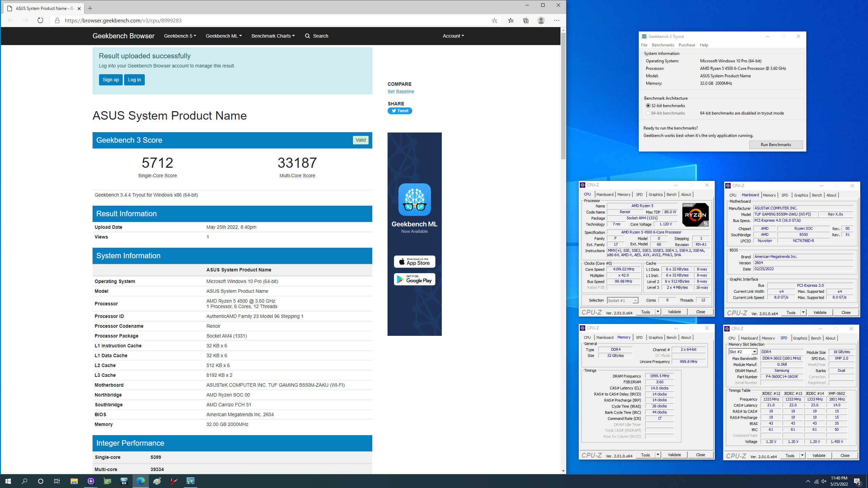Switch to Microsoft Edge on taskbar

(140, 481)
